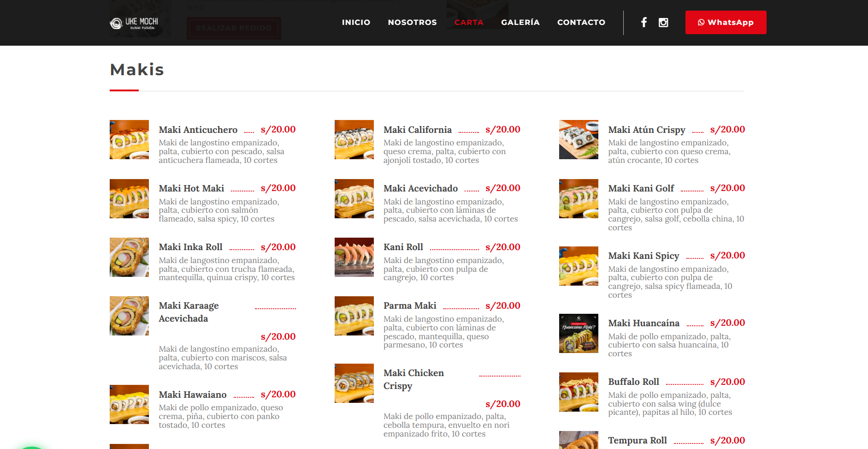Click the Maki Anticuchero s/20.00 price
Image resolution: width=868 pixels, height=449 pixels.
[x=278, y=129]
